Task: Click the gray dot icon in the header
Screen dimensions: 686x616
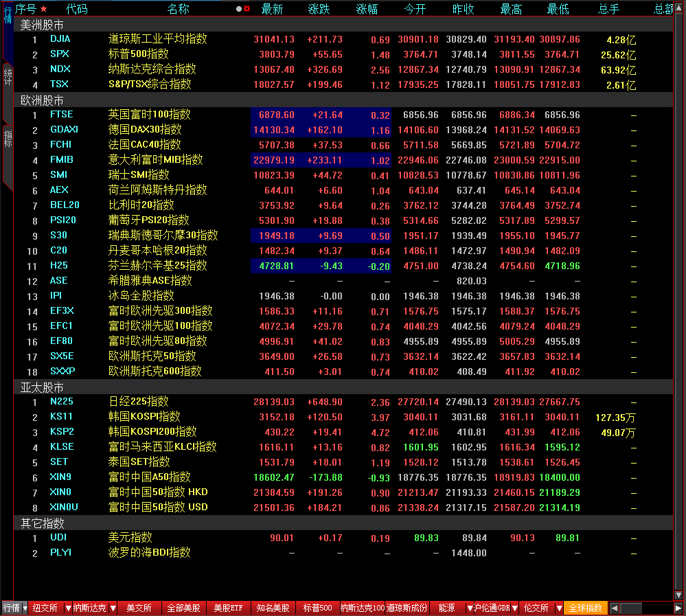Action: [238, 9]
